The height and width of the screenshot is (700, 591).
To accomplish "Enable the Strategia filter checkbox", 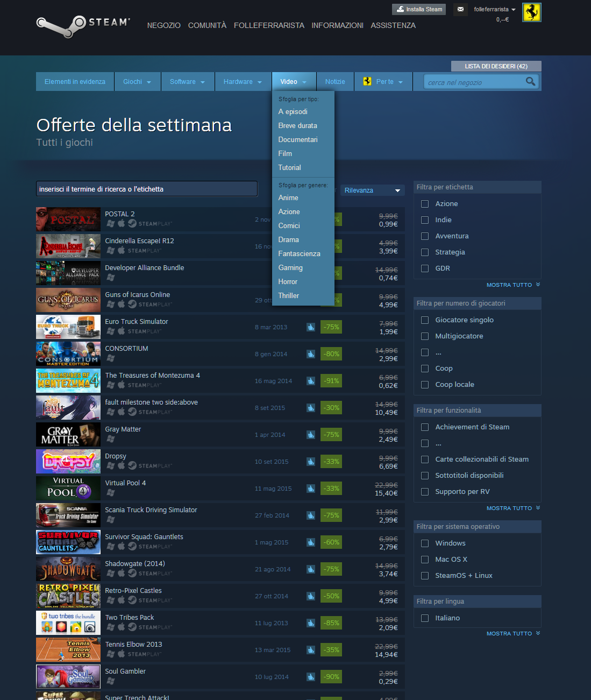I will 425,252.
